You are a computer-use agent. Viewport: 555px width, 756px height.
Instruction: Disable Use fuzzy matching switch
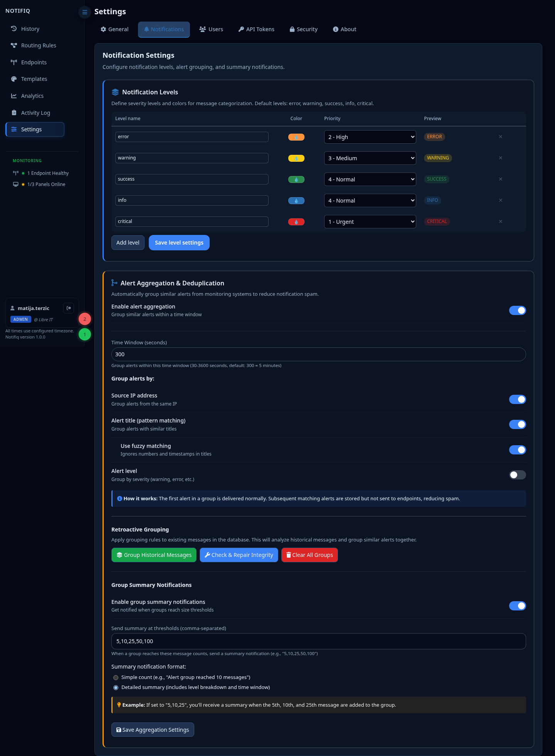(517, 450)
